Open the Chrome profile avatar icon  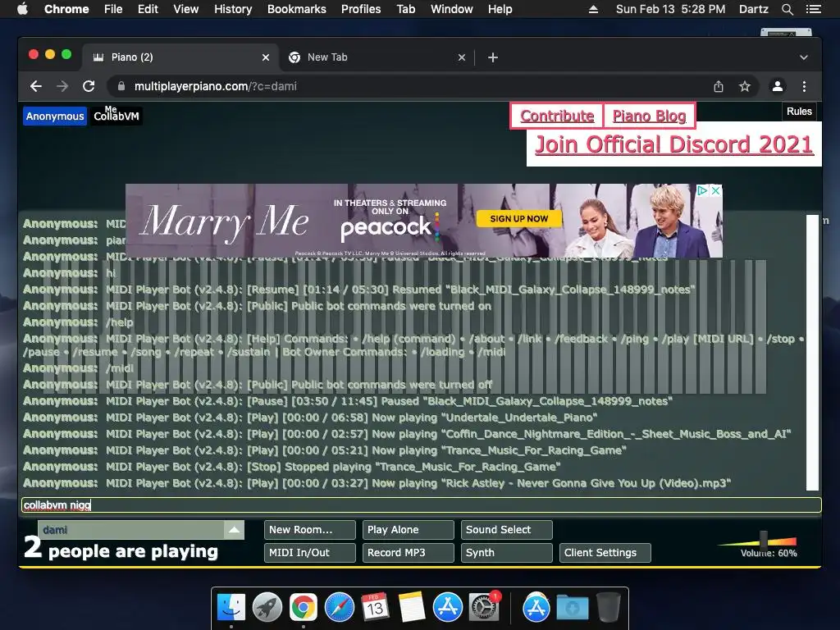tap(778, 86)
